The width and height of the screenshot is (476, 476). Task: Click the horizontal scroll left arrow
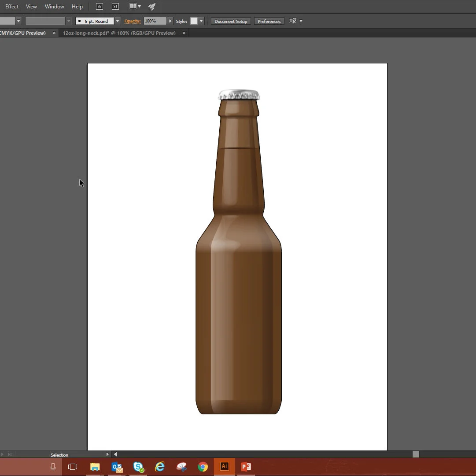tap(115, 454)
